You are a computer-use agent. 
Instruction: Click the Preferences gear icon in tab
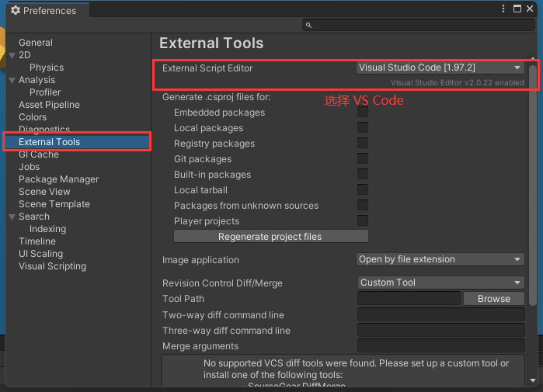click(16, 10)
